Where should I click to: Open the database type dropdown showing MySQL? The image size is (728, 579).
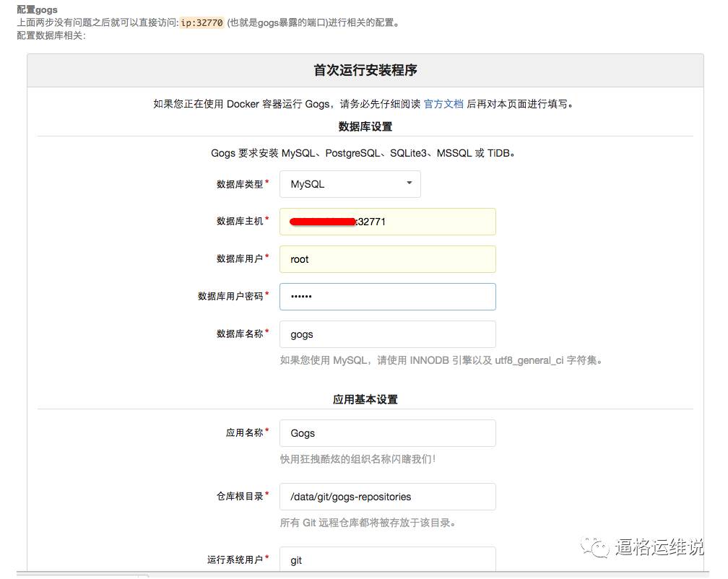pyautogui.click(x=350, y=184)
